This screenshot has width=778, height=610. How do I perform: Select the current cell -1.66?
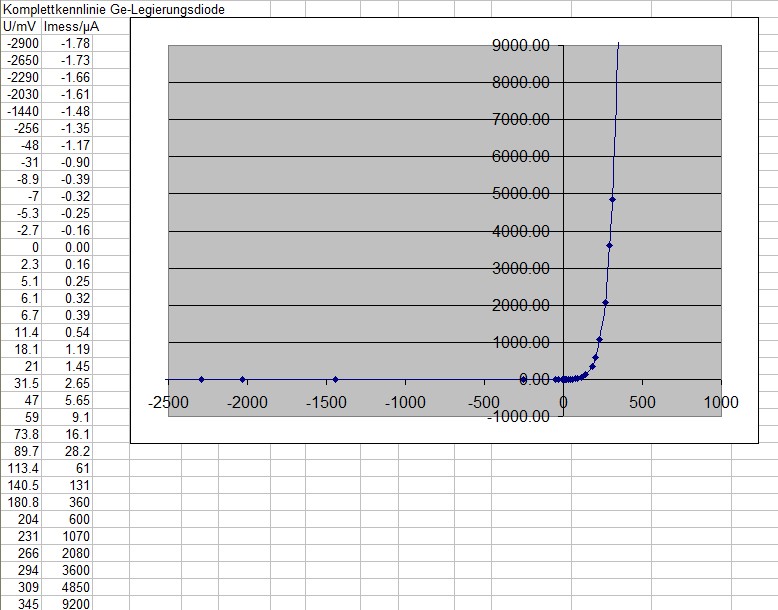click(x=67, y=77)
